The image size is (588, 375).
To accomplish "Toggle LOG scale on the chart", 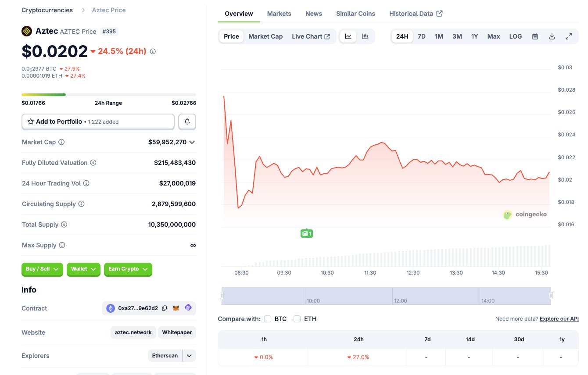I will [x=516, y=36].
